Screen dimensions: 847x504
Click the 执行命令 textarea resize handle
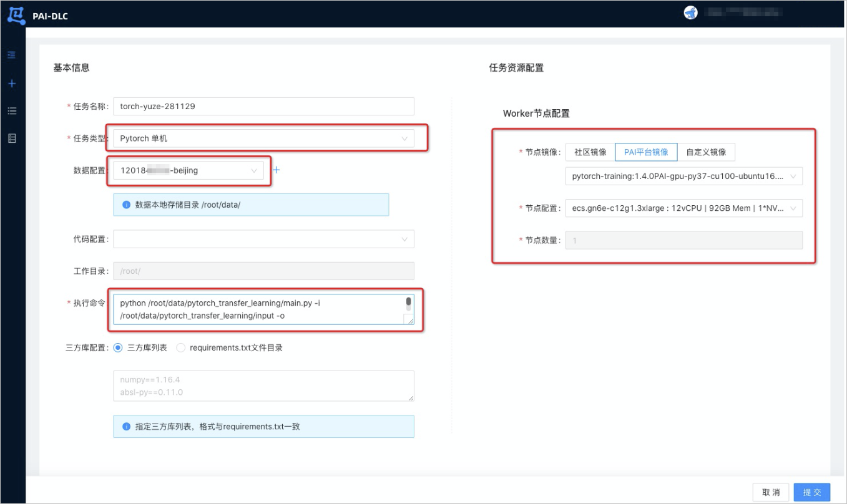[409, 319]
